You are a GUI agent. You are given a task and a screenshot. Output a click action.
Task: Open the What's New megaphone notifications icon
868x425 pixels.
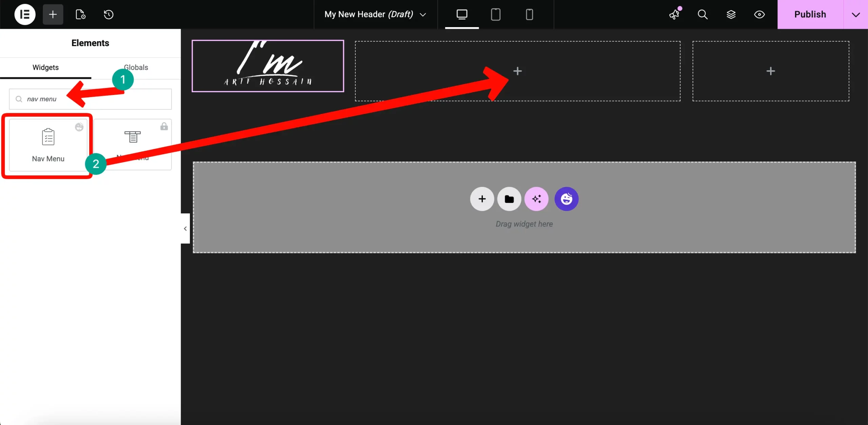675,14
